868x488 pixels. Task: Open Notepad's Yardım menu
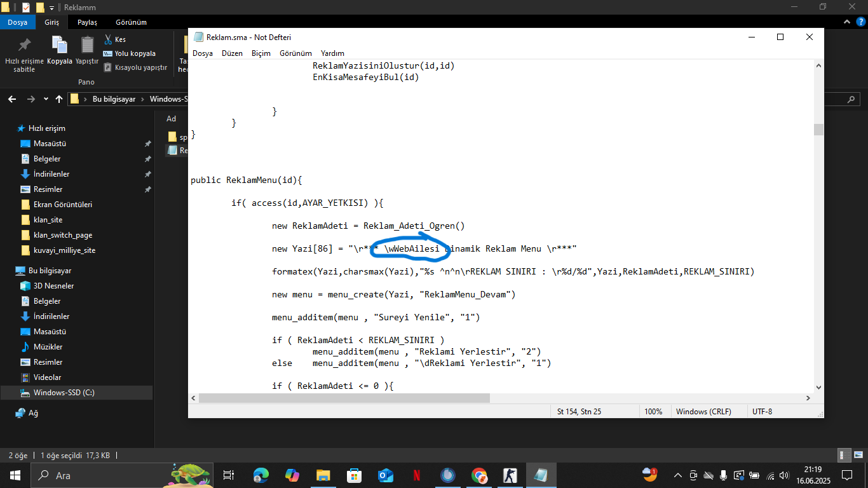pyautogui.click(x=332, y=53)
